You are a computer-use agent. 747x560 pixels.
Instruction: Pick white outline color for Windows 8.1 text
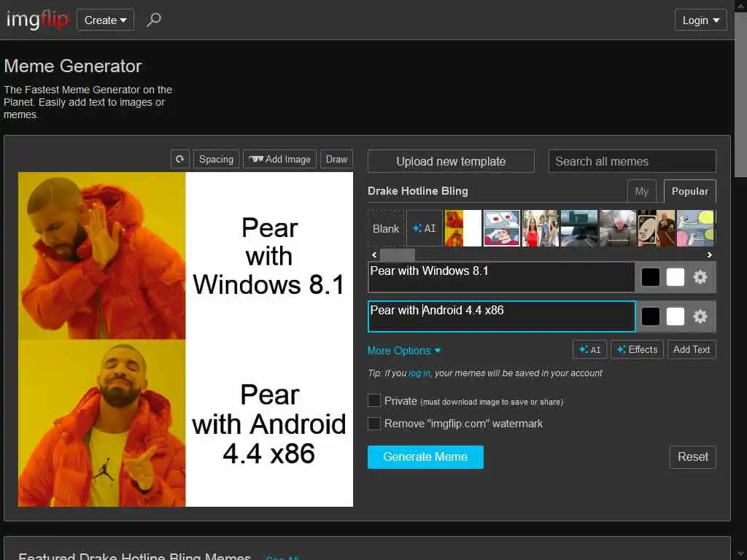click(675, 277)
